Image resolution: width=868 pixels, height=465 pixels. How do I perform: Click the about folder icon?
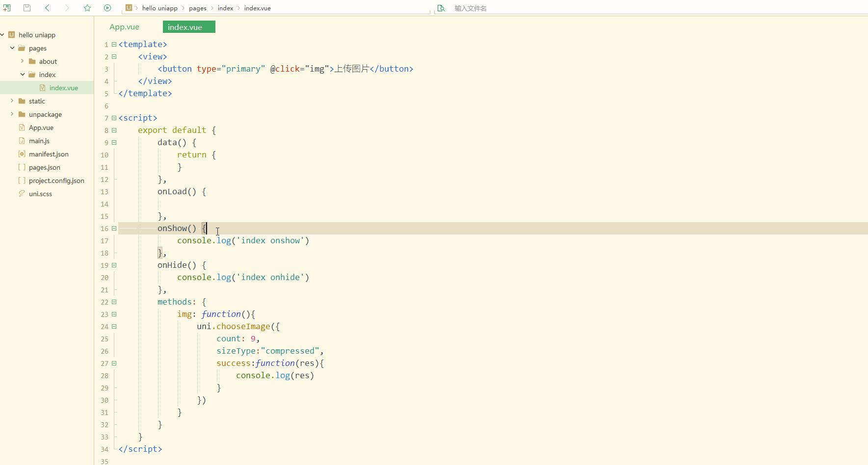(x=32, y=61)
